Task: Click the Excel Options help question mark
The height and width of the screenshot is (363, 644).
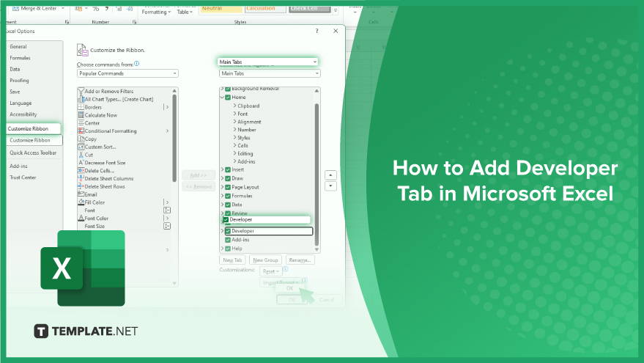Action: click(x=317, y=31)
